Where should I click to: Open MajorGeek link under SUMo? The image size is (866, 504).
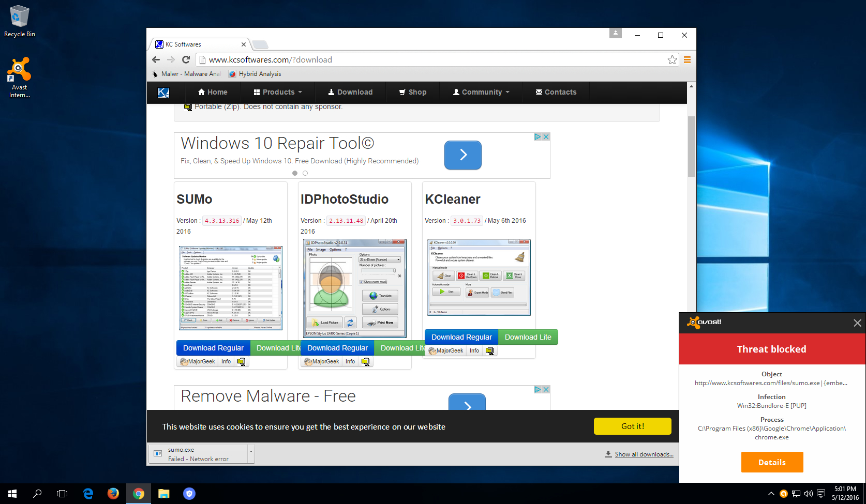(x=197, y=361)
